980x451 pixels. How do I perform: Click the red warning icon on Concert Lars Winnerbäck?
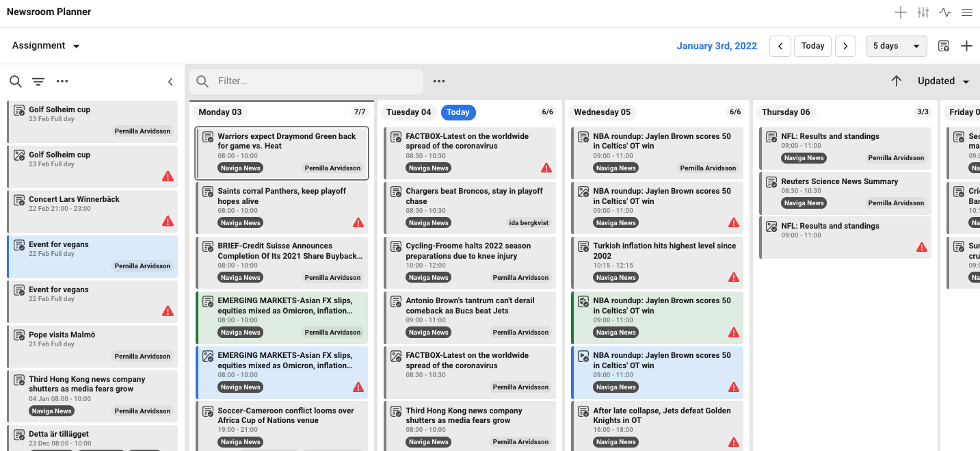point(168,221)
